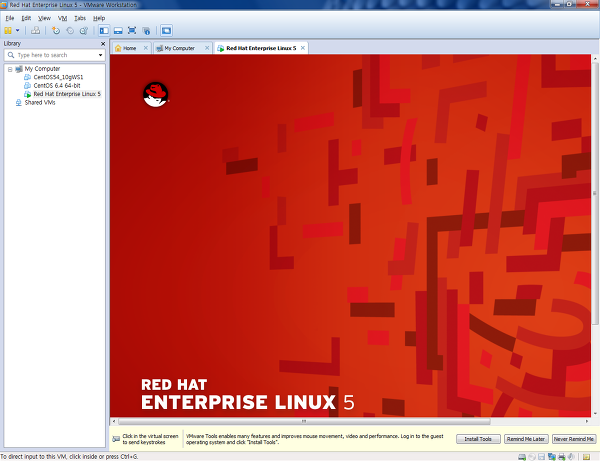This screenshot has width=600, height=461.
Task: Click the Install Tools button
Action: [478, 439]
